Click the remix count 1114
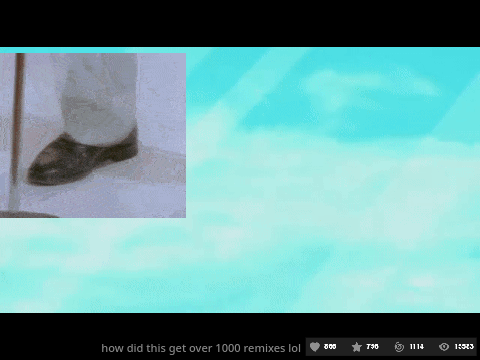 [x=417, y=347]
